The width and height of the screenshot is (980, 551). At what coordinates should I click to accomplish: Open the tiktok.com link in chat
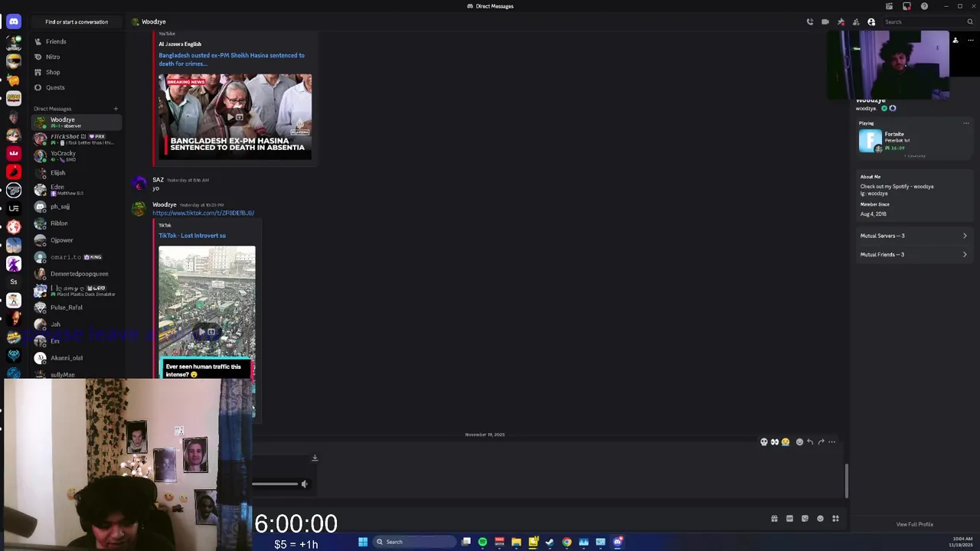click(x=203, y=213)
